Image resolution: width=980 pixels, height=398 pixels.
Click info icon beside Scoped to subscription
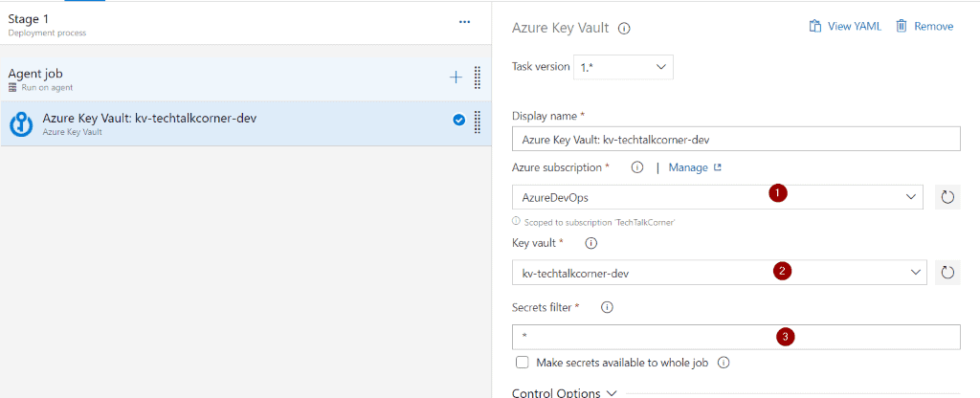click(516, 221)
